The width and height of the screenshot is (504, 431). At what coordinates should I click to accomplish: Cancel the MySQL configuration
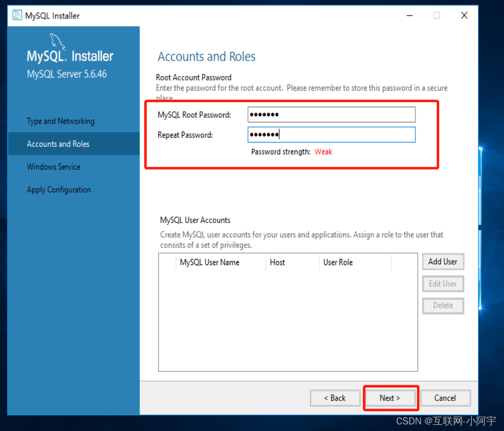[445, 398]
